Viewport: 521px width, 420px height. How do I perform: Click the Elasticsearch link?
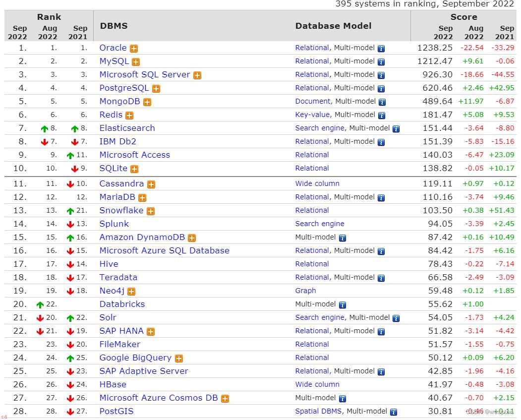[x=127, y=128]
